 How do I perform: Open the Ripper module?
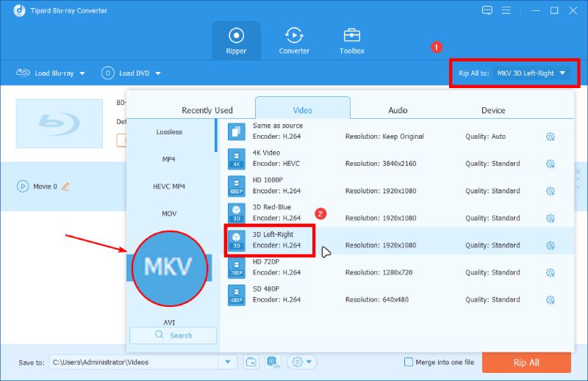[x=236, y=41]
